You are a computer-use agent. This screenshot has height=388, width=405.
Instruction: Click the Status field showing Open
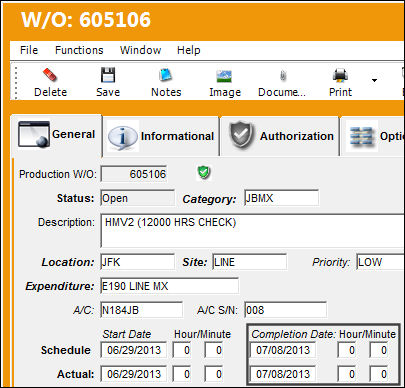coord(137,198)
